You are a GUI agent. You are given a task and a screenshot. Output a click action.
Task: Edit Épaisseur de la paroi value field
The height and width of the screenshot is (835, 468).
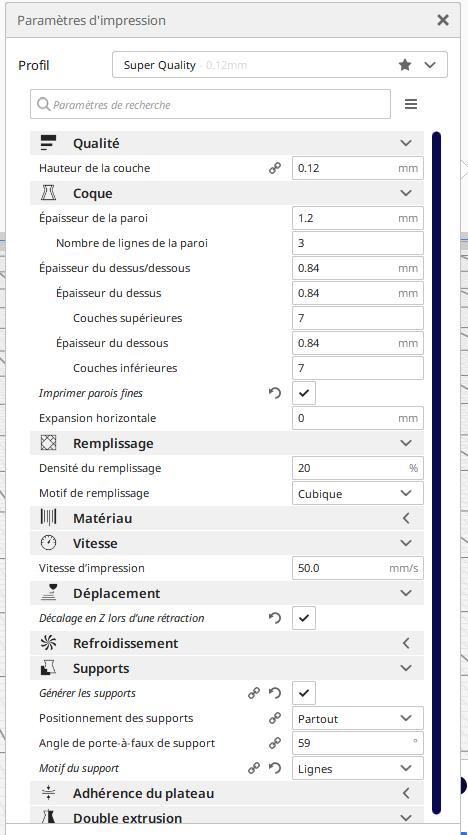tap(358, 218)
